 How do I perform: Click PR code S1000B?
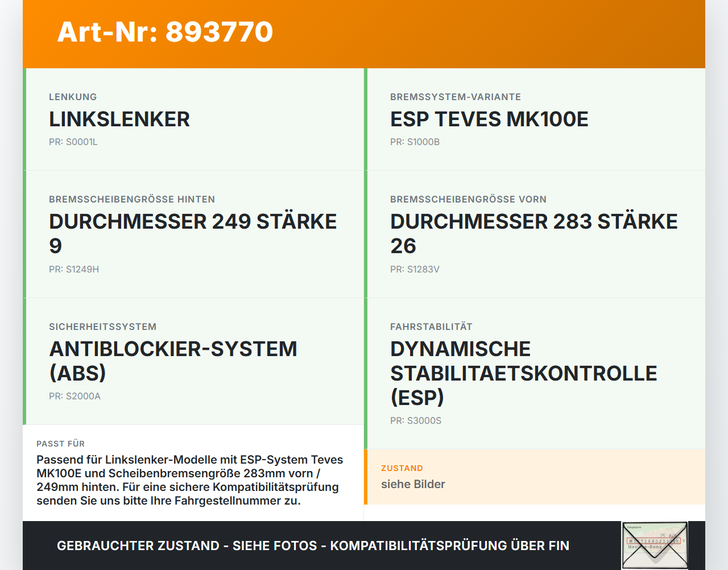pyautogui.click(x=415, y=142)
